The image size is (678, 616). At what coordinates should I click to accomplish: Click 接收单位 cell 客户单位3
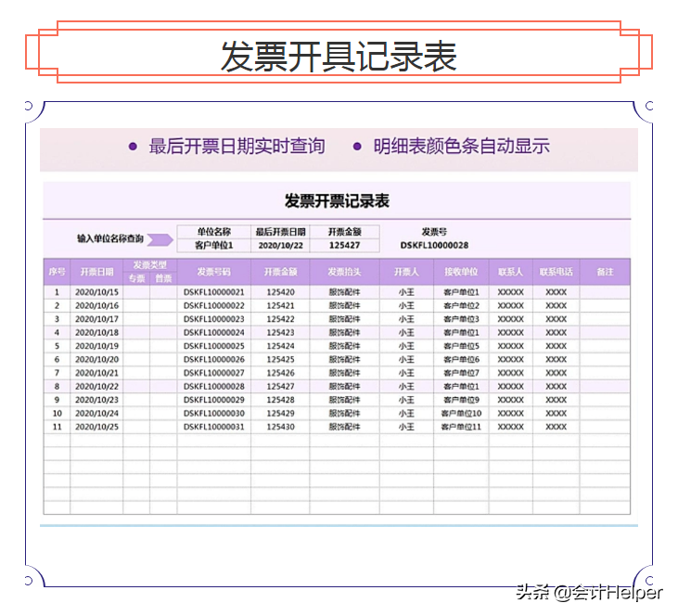tap(461, 319)
